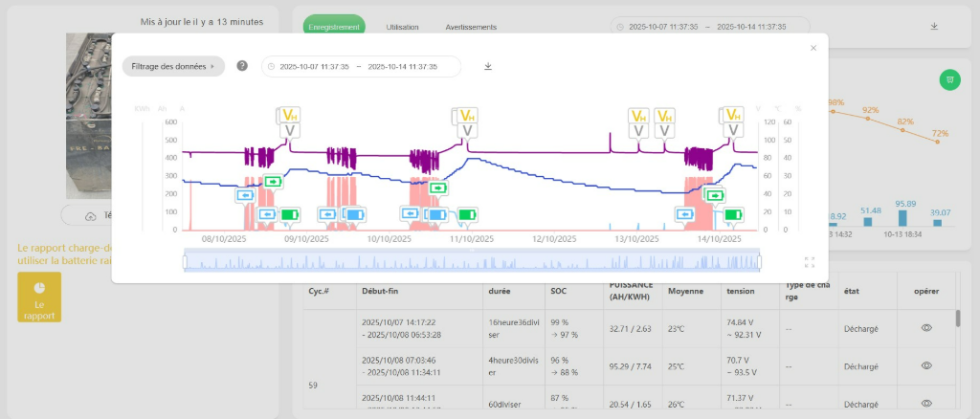Click the eye icon on the 2025/10/08 11:44:11 row
980x419 pixels.
tap(926, 404)
